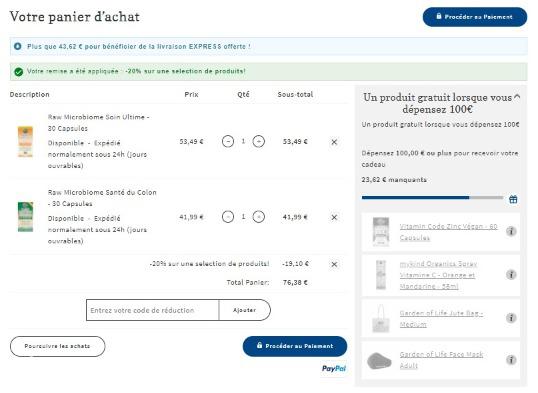
Task: Click the Votre panier d'achat heading
Action: point(75,17)
